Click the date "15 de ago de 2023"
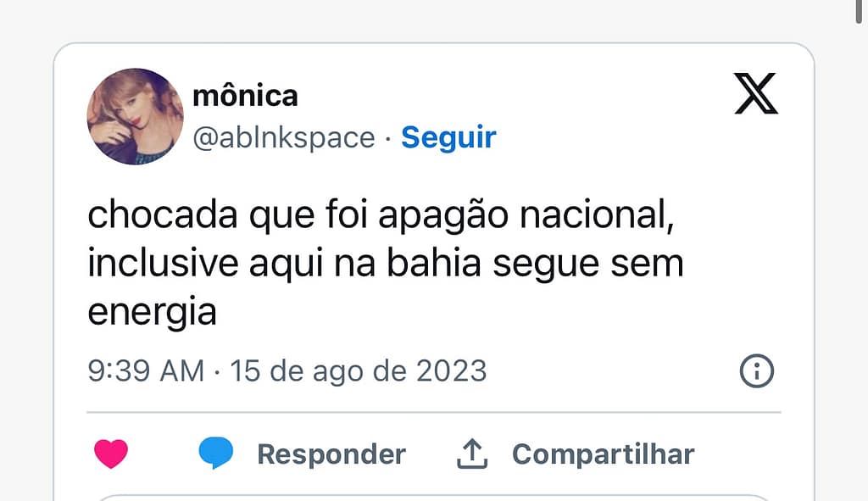Screen dimensions: 868x501 (x=359, y=371)
